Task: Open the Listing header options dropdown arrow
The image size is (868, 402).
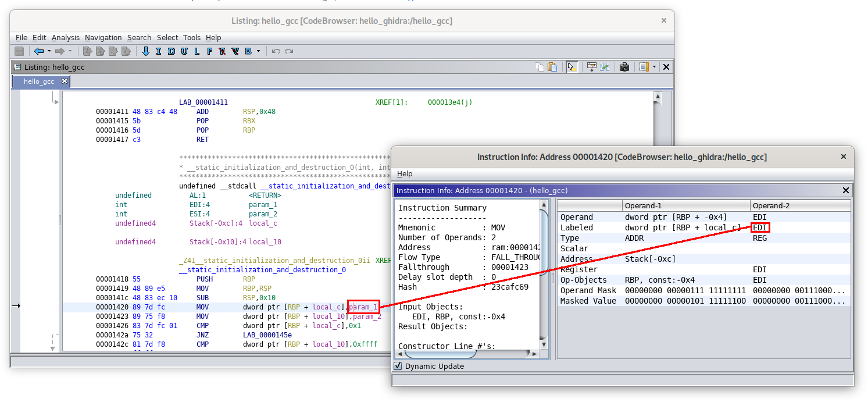Action: (x=654, y=67)
